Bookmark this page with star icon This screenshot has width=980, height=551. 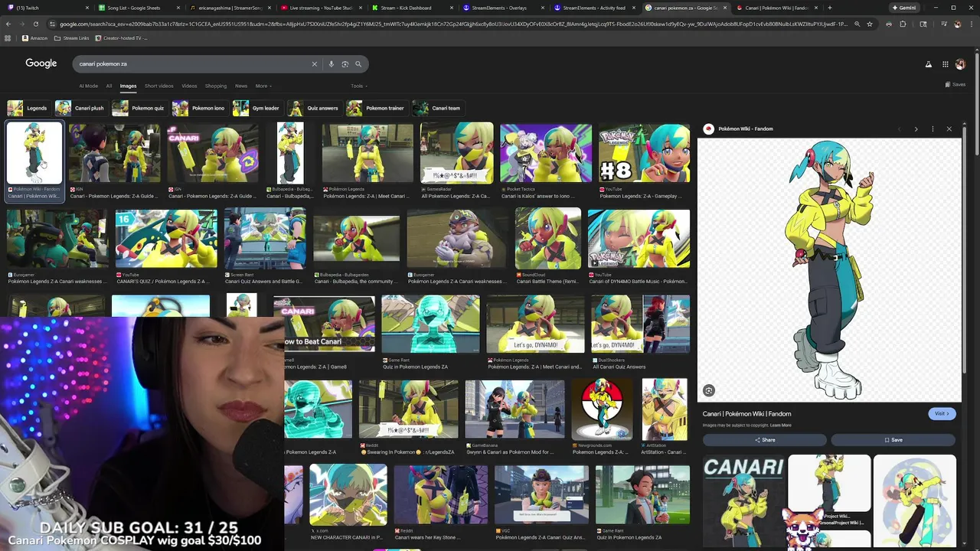pos(870,24)
